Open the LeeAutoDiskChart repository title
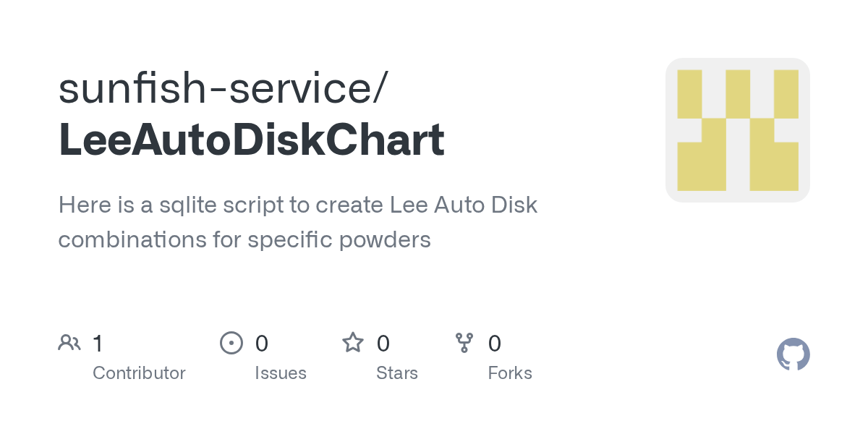Image resolution: width=868 pixels, height=434 pixels. click(251, 140)
